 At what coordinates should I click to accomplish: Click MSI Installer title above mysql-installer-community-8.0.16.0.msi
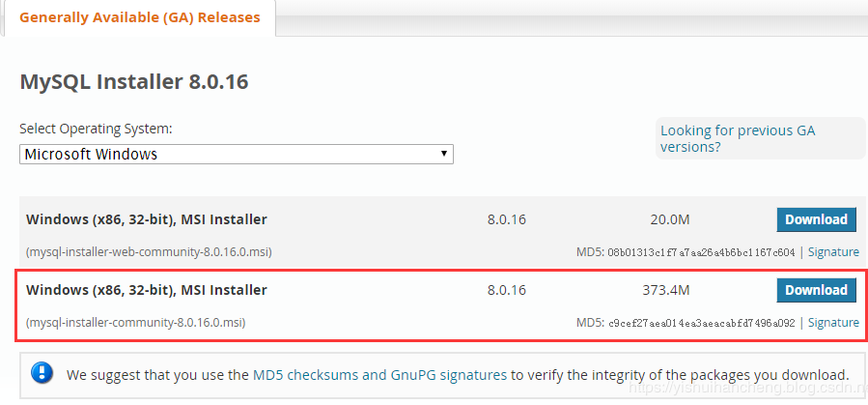(x=146, y=290)
